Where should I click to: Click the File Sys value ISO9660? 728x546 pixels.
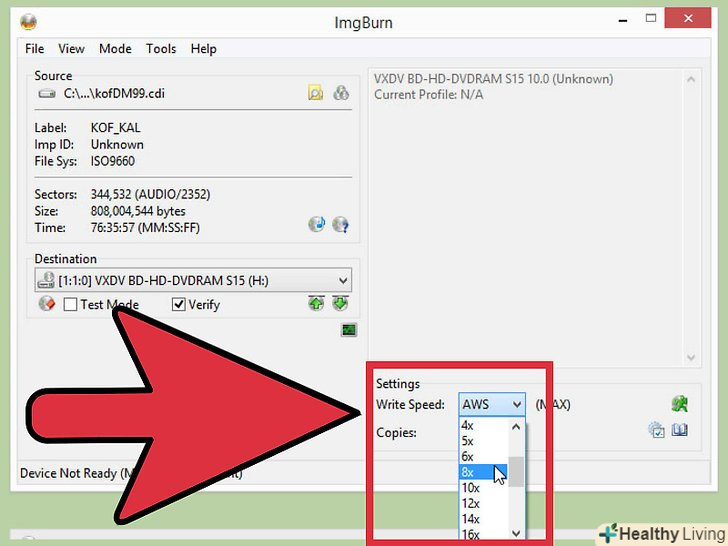tap(113, 161)
